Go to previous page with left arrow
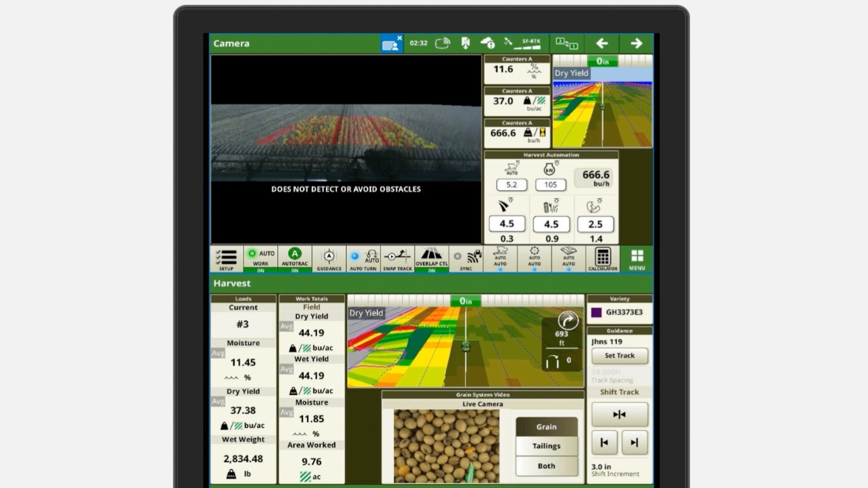This screenshot has height=488, width=868. click(602, 43)
